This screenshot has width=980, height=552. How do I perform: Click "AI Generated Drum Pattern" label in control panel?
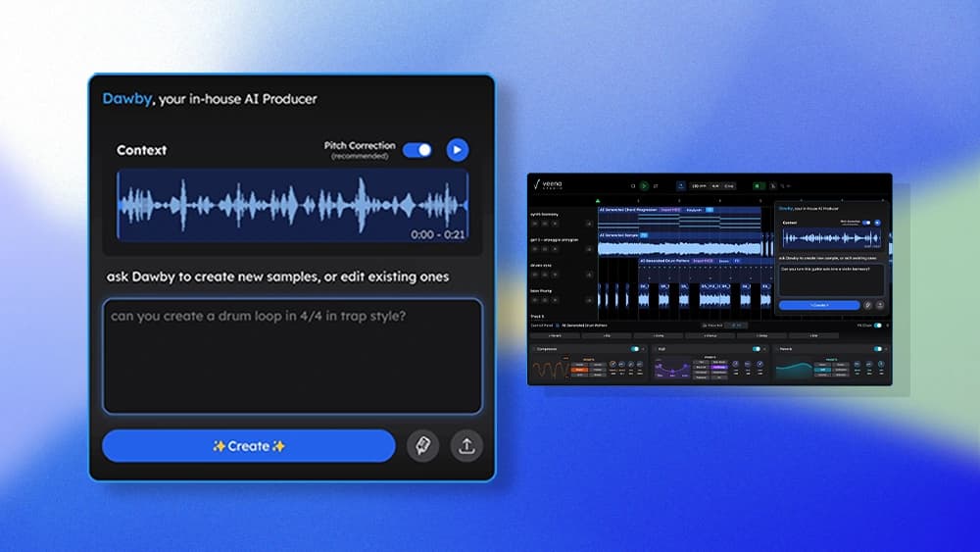click(584, 326)
